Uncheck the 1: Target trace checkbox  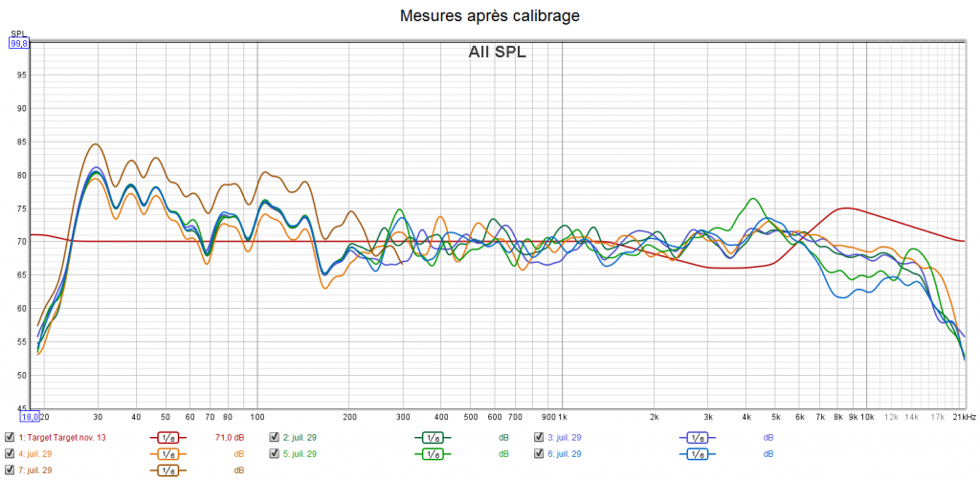[x=10, y=437]
